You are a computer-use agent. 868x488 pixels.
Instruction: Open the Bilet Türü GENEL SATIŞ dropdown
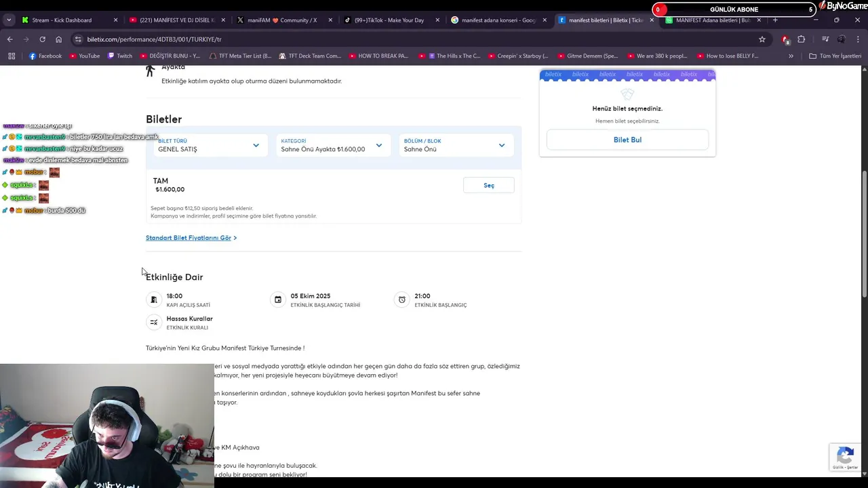(x=210, y=145)
